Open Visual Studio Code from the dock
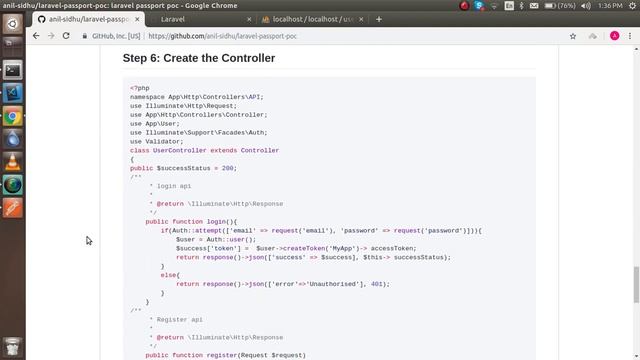The height and width of the screenshot is (360, 640). click(13, 93)
